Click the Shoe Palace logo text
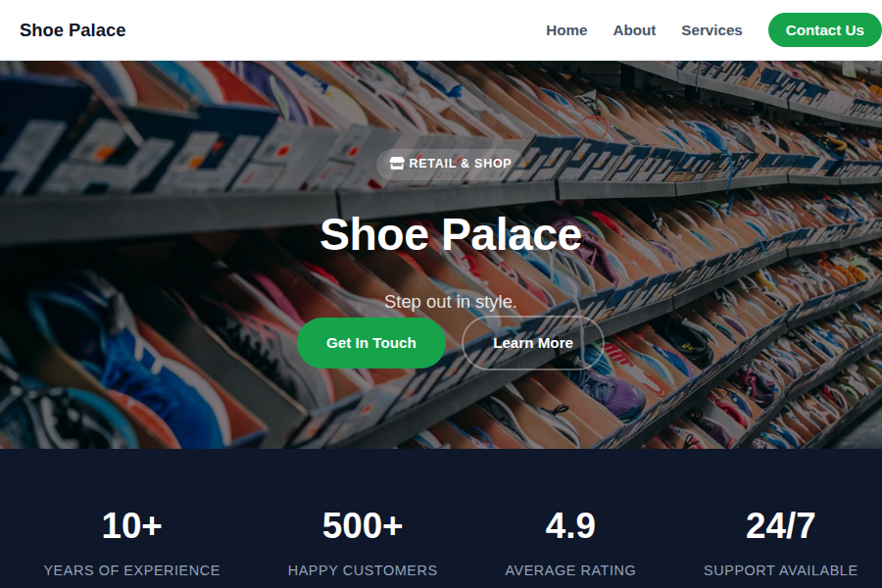 coord(73,30)
